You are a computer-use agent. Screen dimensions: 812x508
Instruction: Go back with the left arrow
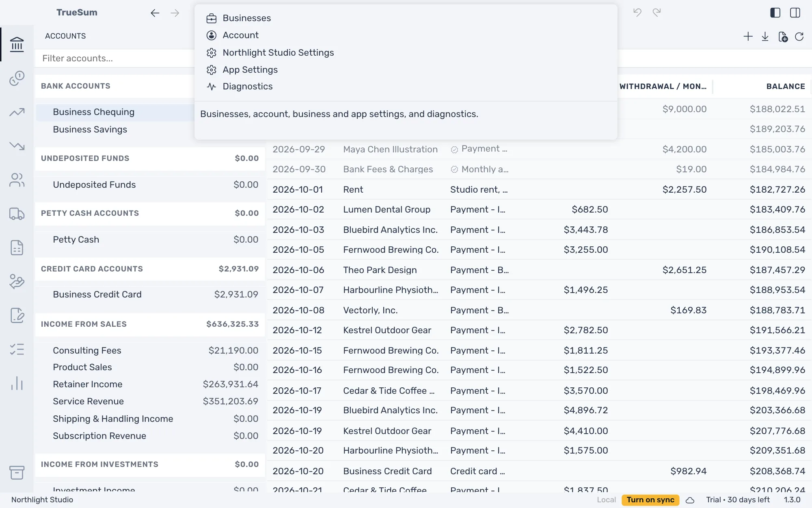pyautogui.click(x=155, y=13)
